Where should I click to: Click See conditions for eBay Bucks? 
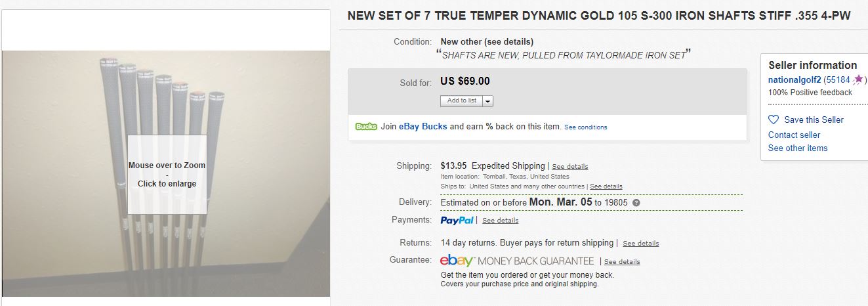point(585,127)
